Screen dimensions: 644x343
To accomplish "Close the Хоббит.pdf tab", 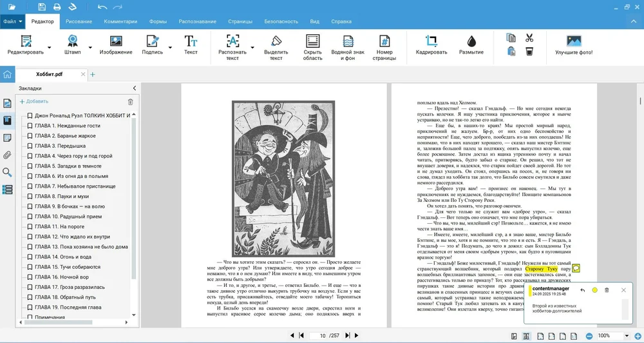I will pos(83,74).
